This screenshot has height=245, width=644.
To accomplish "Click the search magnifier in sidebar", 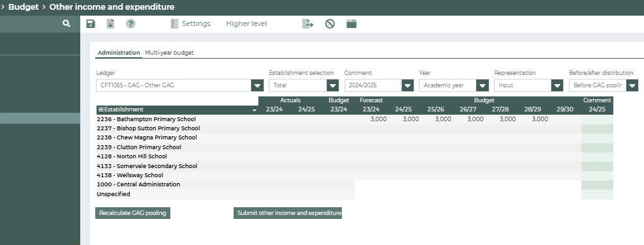I will (66, 24).
